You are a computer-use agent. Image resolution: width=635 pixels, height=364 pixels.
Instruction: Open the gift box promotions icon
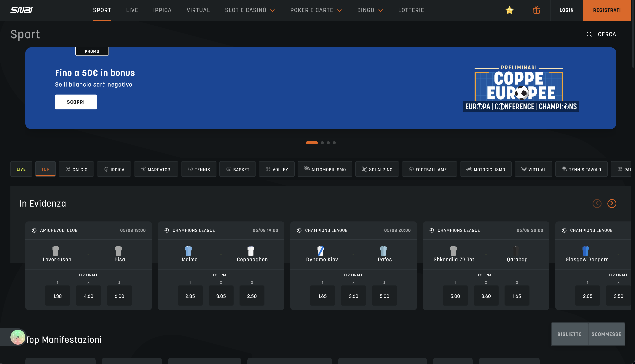tap(537, 10)
